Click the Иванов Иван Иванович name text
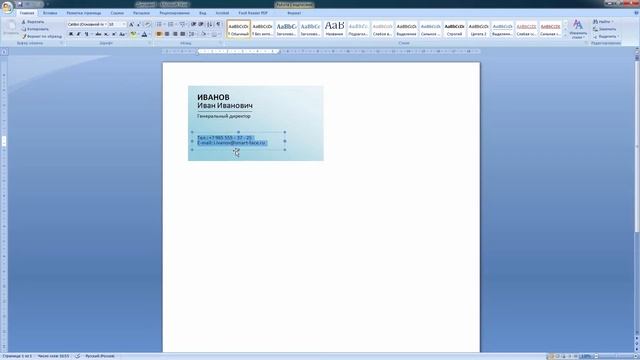Image resolution: width=640 pixels, height=360 pixels. 224,101
